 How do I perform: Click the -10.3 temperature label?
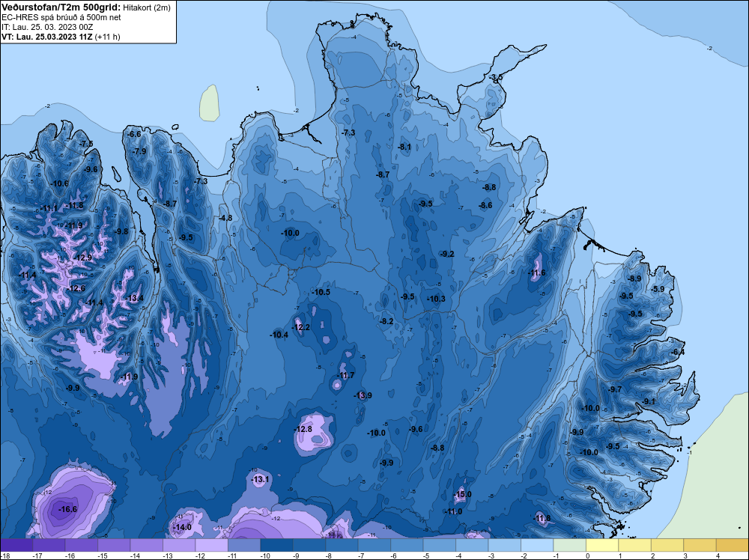pos(436,299)
